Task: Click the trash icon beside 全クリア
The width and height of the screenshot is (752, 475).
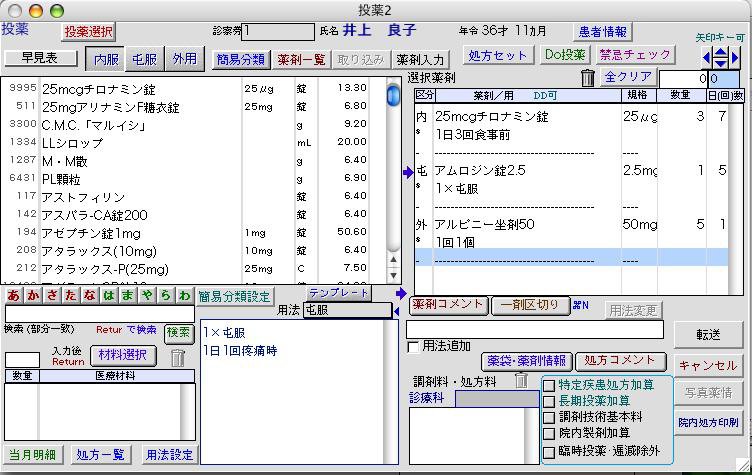Action: click(x=588, y=77)
